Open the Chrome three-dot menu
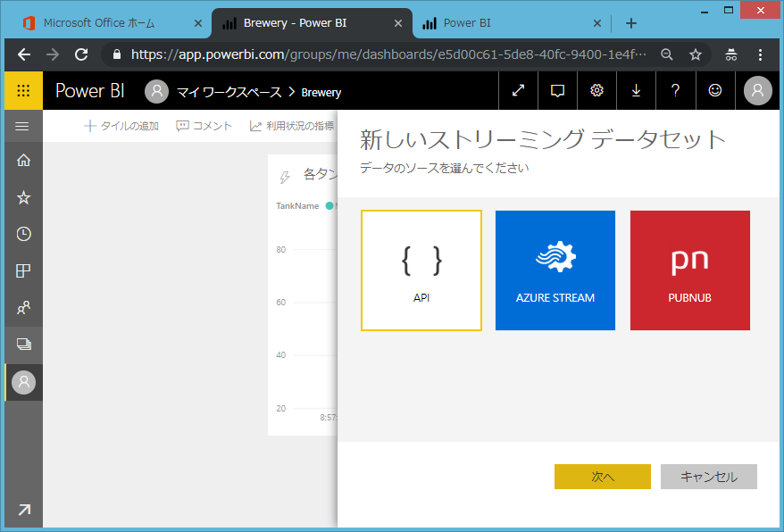The height and width of the screenshot is (532, 784). click(x=760, y=54)
